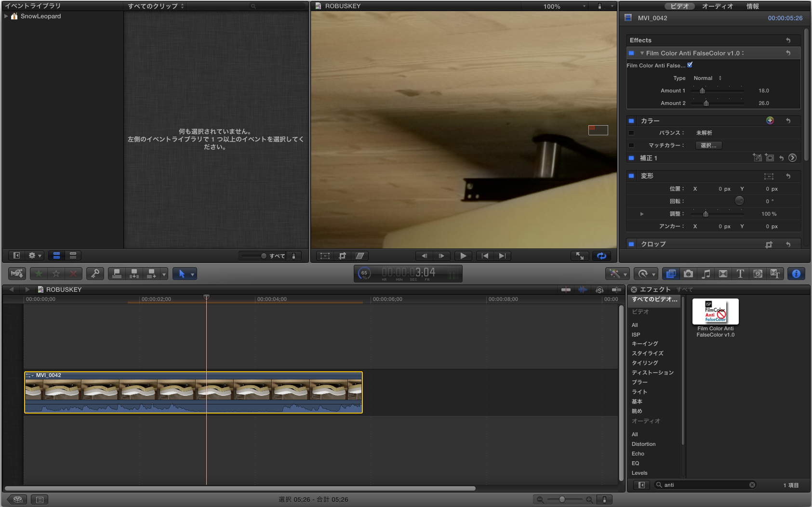
Task: Add a color correction plus button
Action: [x=770, y=120]
